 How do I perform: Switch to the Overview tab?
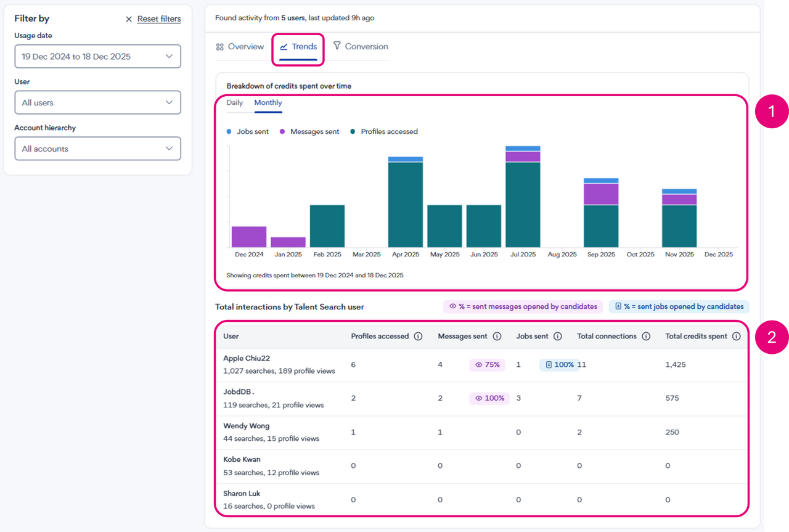click(240, 47)
